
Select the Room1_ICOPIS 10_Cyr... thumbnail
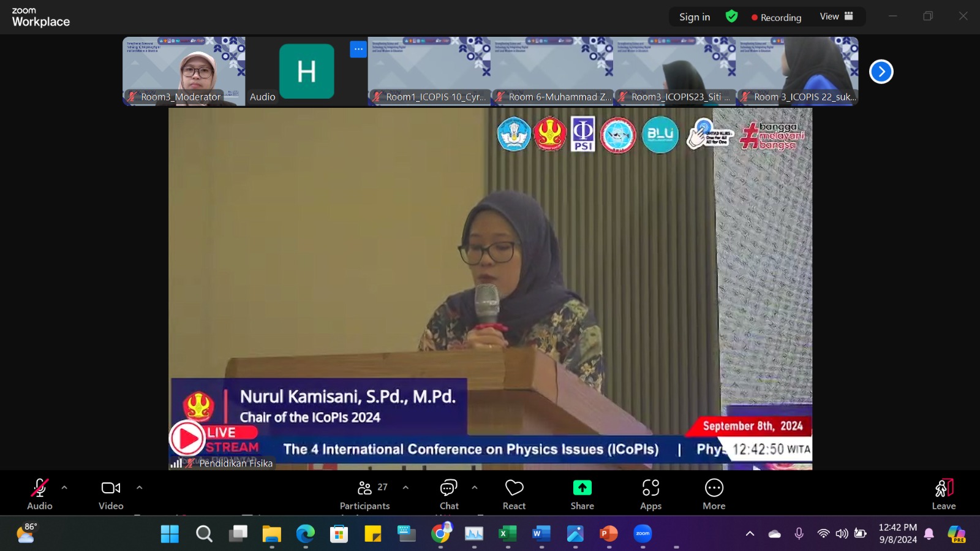[x=429, y=71]
